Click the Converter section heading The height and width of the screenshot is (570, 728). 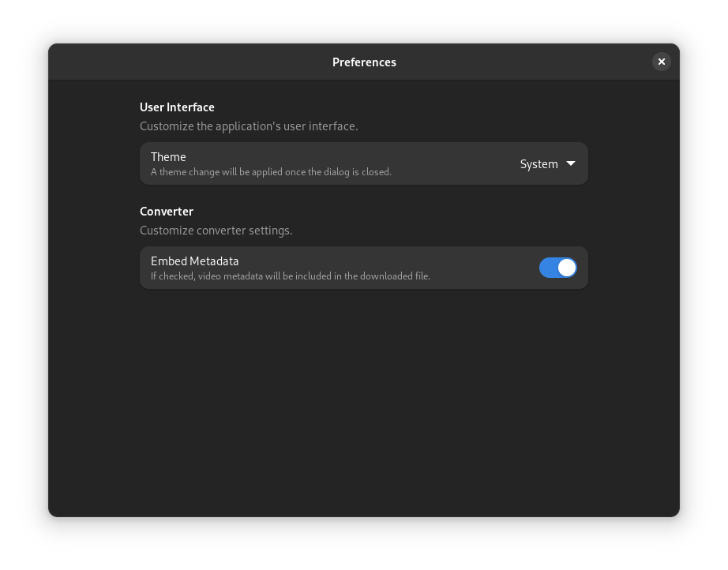point(167,211)
